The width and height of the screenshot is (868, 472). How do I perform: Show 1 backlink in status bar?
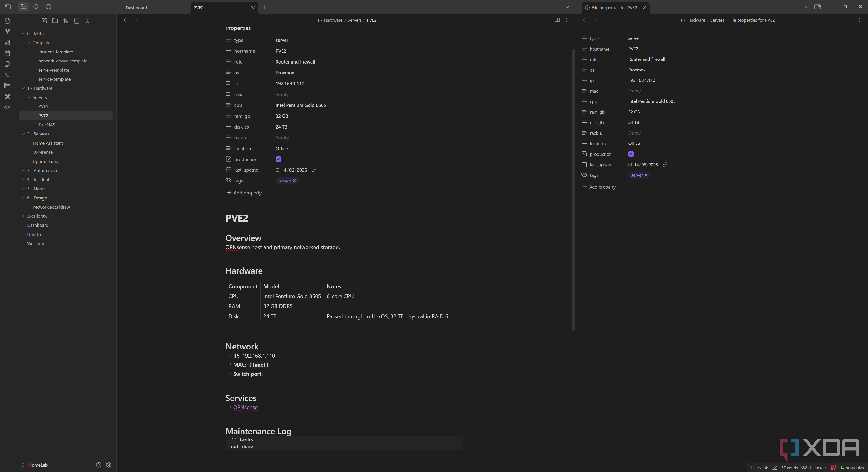click(759, 468)
